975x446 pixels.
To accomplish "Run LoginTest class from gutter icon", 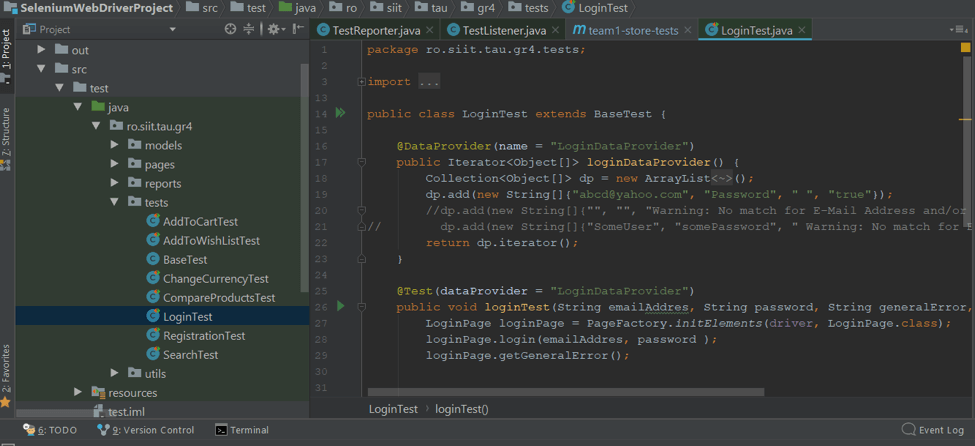I will (x=341, y=114).
